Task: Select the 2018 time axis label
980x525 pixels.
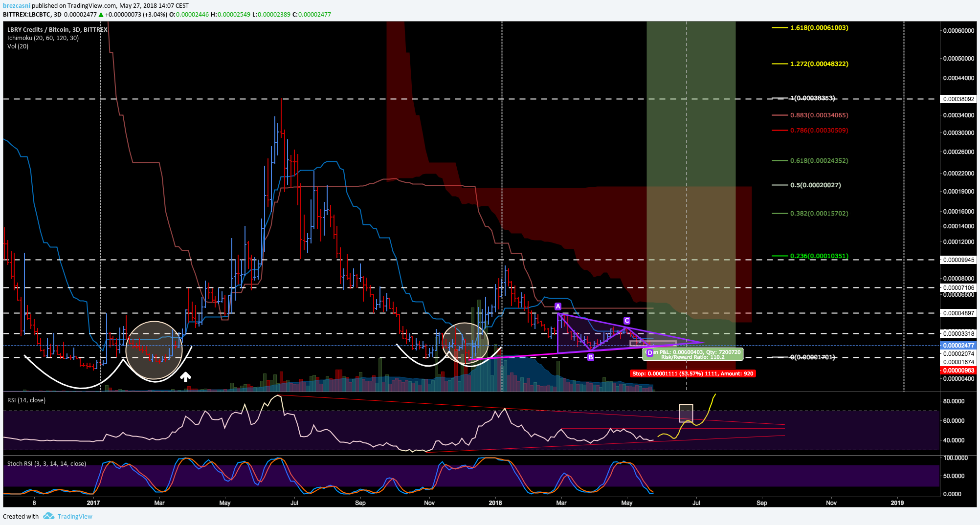Action: 495,503
